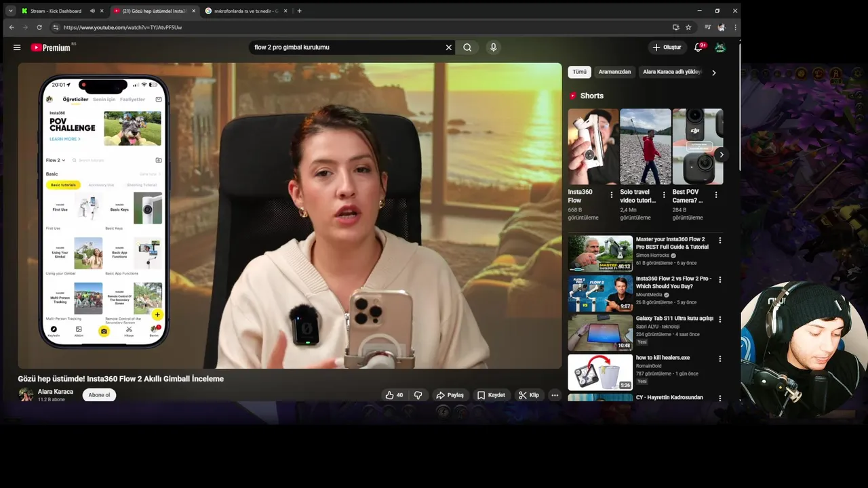Show more filter chips with arrow
Viewport: 868px width, 488px height.
pos(714,73)
